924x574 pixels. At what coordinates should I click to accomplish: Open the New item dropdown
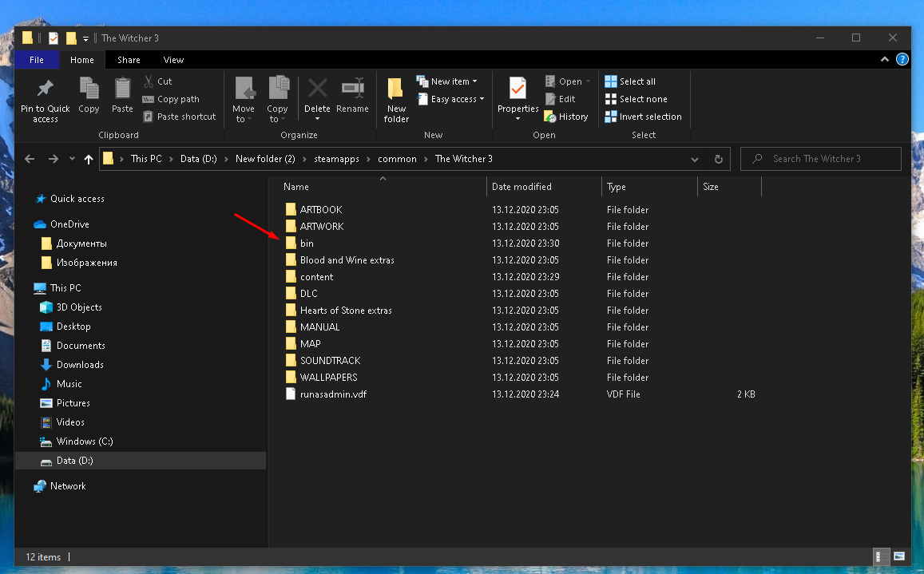[x=446, y=81]
